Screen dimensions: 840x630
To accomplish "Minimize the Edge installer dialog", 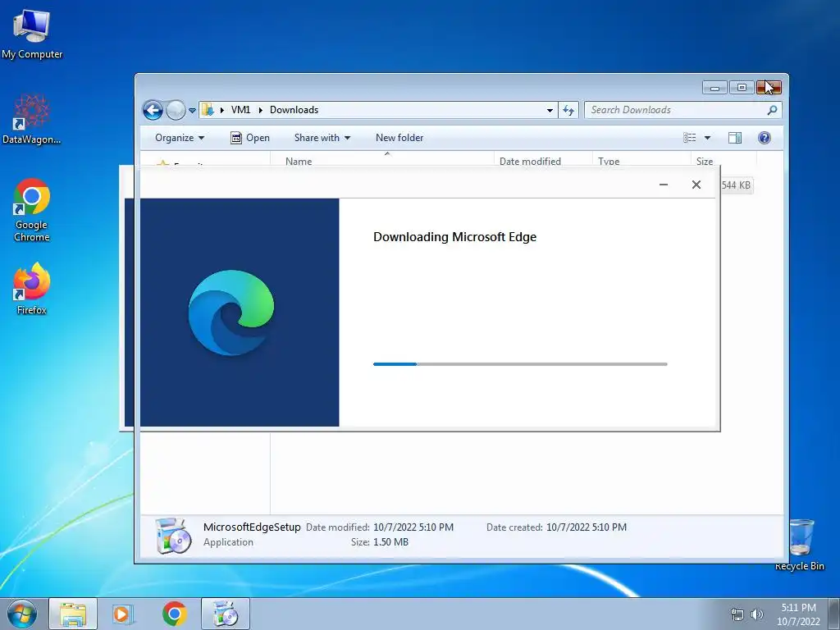I will pos(663,185).
